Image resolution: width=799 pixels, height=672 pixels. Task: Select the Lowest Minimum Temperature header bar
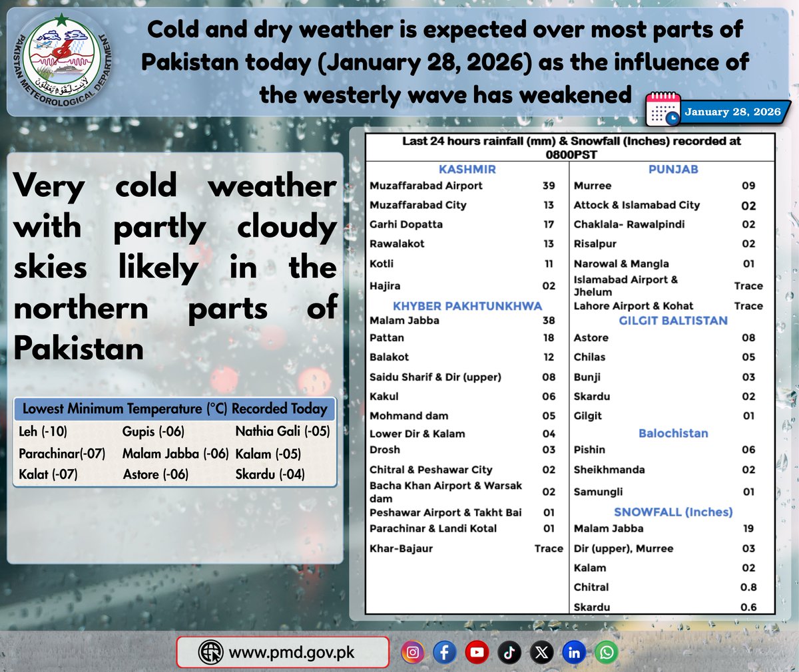point(176,409)
